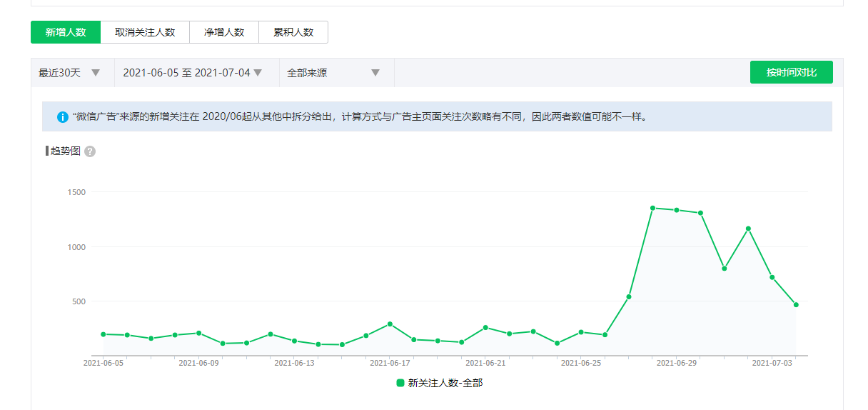Toggle the 新关注人数-全部 legend label
This screenshot has height=410, width=868.
[x=445, y=383]
